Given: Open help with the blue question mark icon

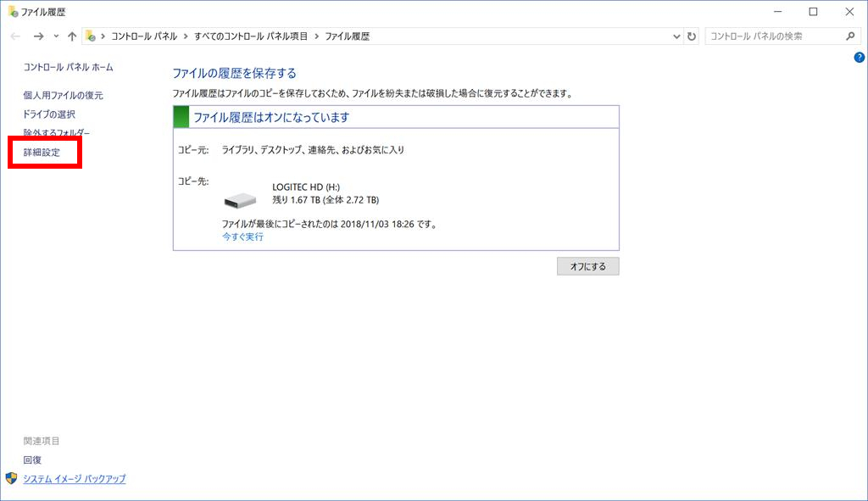Looking at the screenshot, I should coord(859,57).
